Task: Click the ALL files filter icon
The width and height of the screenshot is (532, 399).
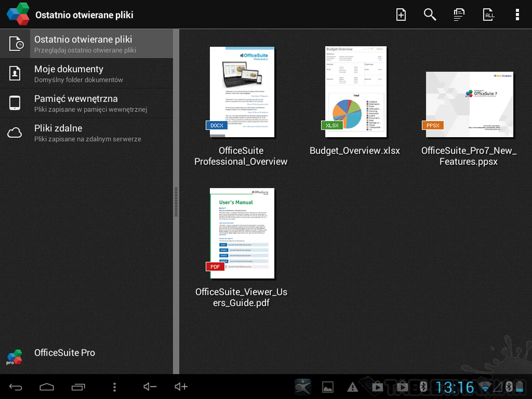Action: point(488,15)
